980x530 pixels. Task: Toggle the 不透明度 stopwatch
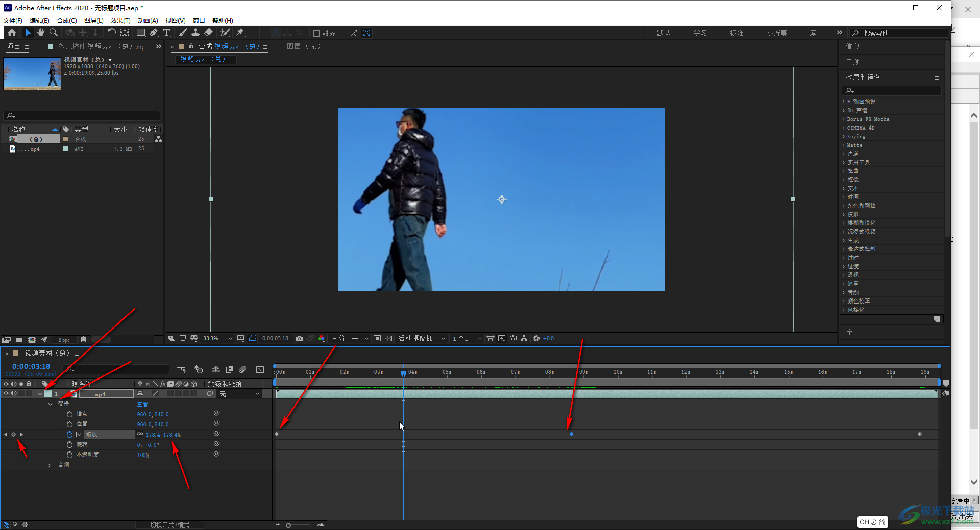69,455
